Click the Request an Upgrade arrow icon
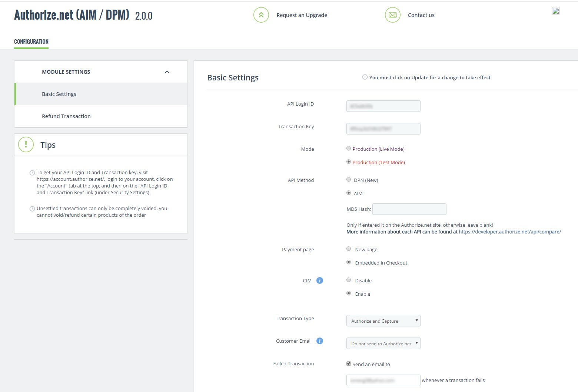 click(261, 15)
